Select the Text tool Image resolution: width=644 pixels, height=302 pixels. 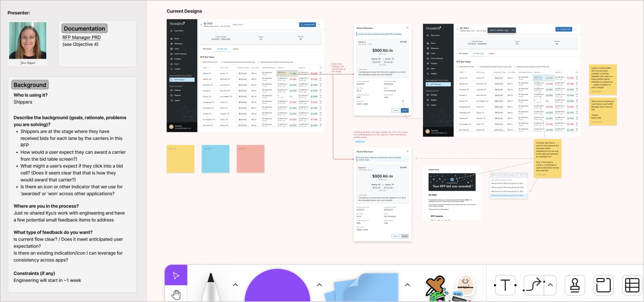pos(505,285)
